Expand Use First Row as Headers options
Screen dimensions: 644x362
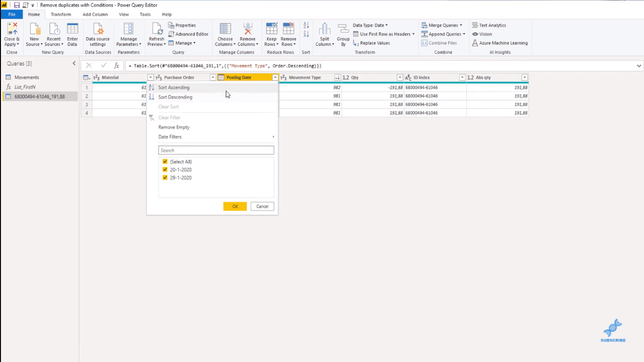(x=413, y=34)
